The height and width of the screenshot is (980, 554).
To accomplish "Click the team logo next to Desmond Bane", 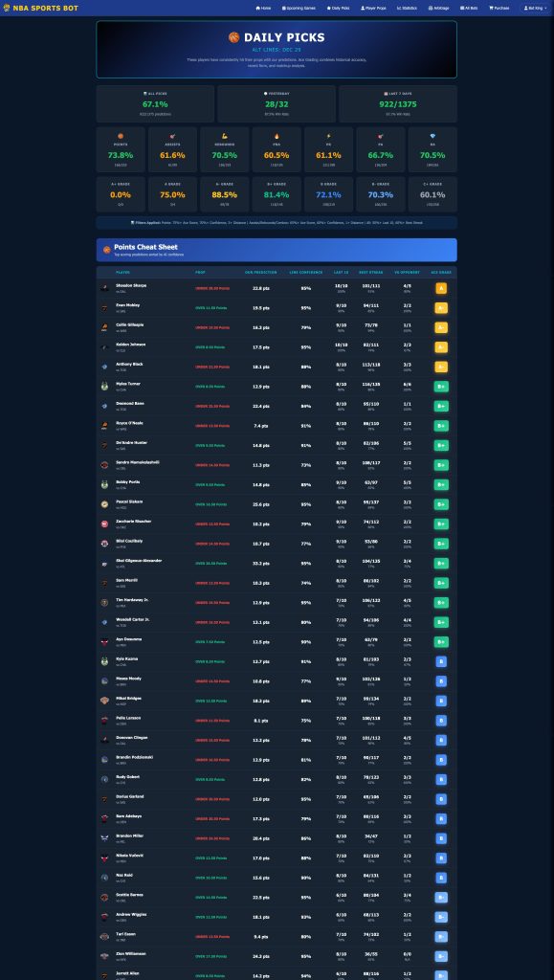I will (105, 406).
